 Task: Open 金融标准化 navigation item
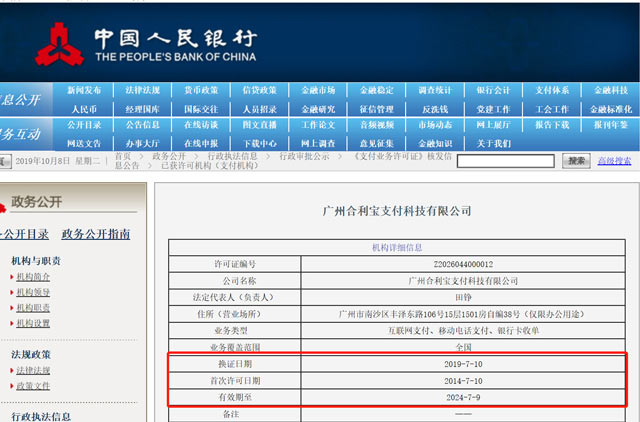pyautogui.click(x=611, y=109)
